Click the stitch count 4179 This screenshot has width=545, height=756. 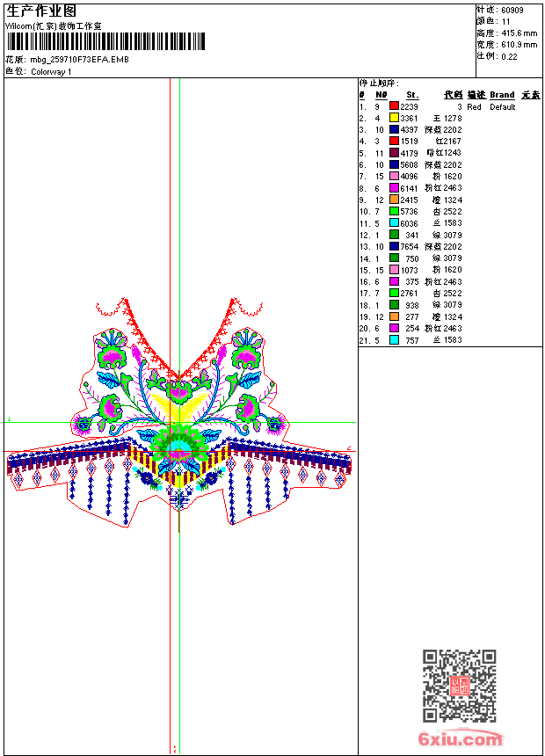click(x=409, y=153)
